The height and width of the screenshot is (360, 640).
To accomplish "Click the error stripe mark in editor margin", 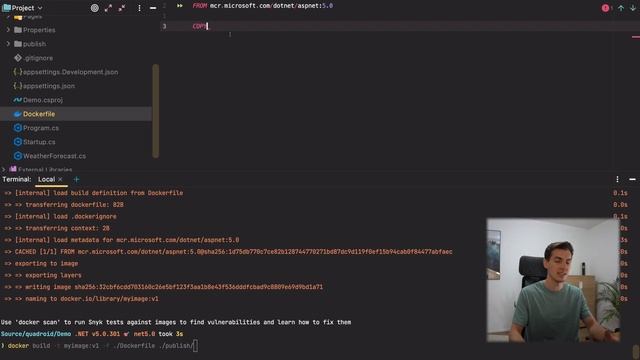I will pyautogui.click(x=636, y=37).
